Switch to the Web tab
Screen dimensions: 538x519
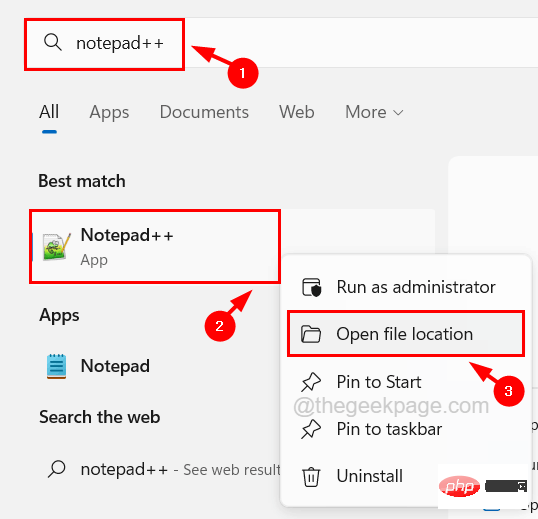pos(296,112)
